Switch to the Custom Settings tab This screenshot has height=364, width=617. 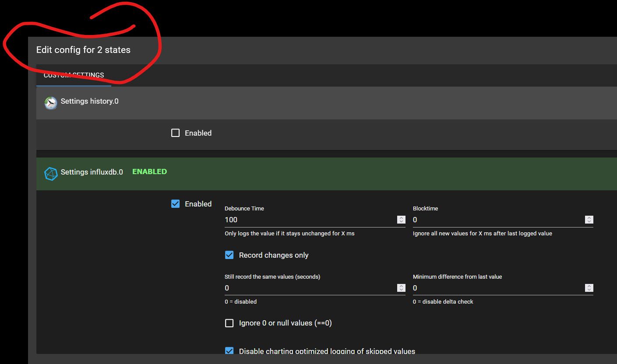74,75
